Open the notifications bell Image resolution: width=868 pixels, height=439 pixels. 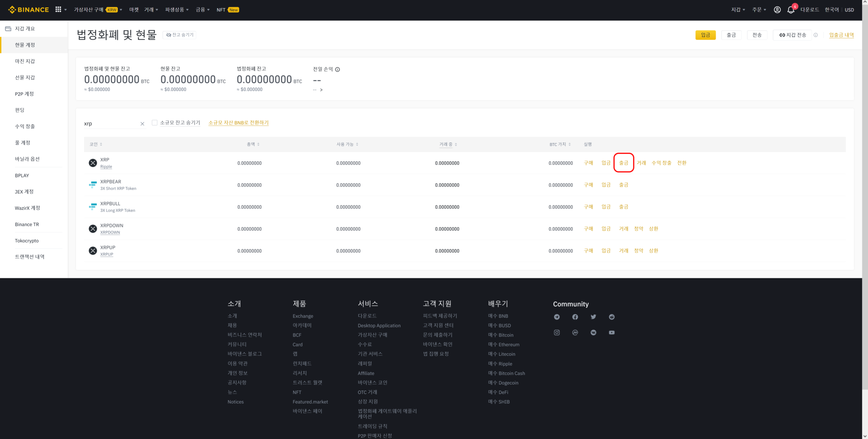coord(791,10)
